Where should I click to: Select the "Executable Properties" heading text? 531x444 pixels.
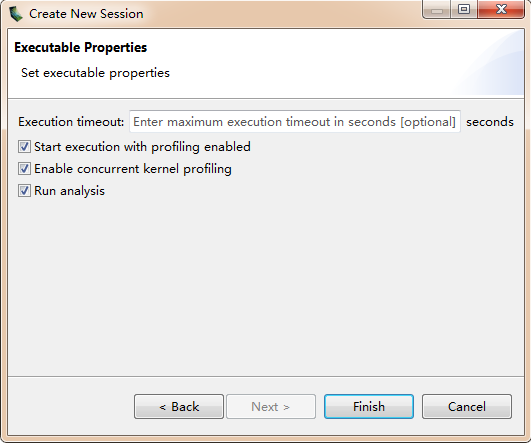(81, 47)
